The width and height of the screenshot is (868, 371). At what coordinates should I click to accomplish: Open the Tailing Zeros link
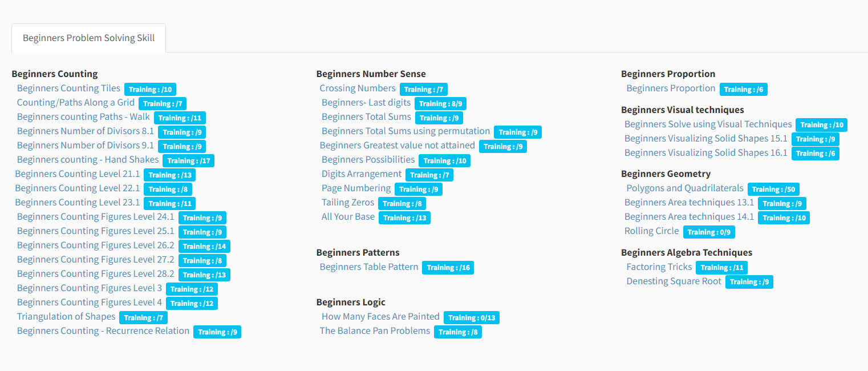click(348, 203)
